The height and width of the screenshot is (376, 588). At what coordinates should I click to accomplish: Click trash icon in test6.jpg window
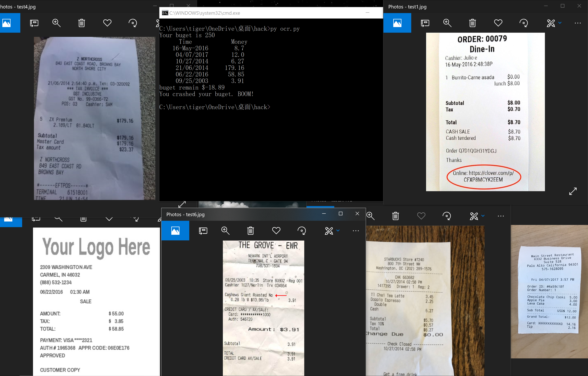(x=250, y=231)
